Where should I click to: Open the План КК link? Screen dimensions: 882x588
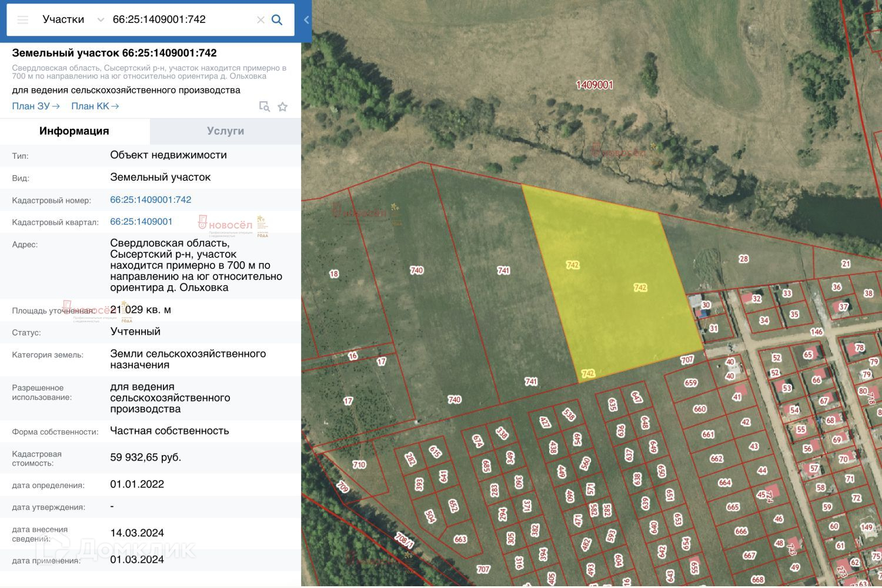[95, 106]
